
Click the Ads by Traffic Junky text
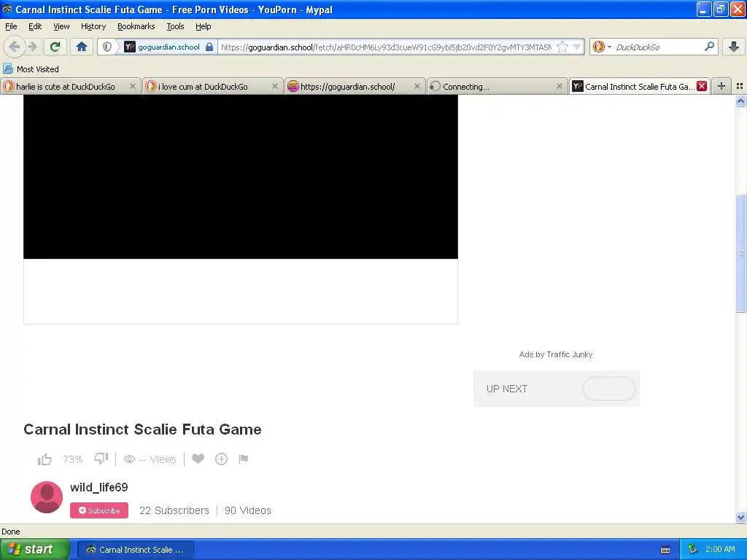coord(556,354)
